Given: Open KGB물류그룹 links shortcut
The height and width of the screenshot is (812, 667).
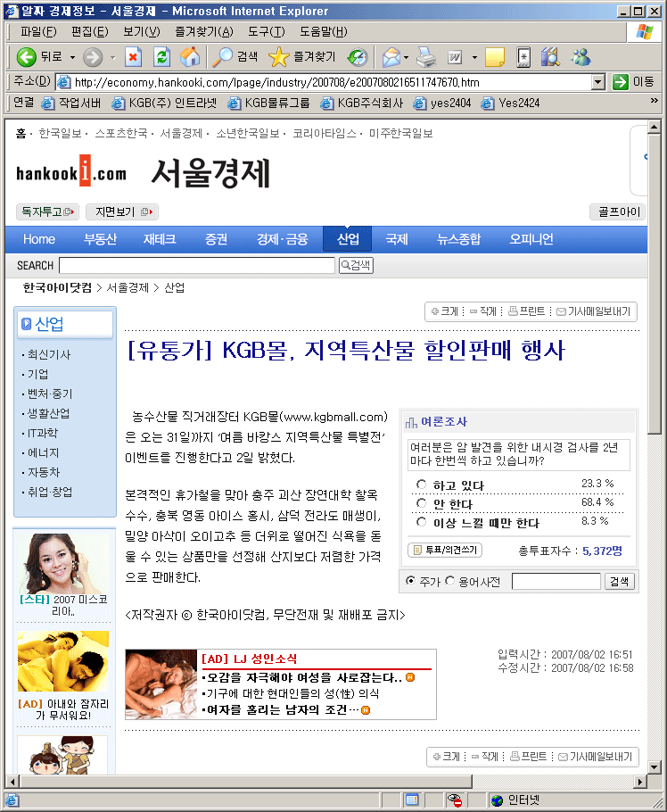Looking at the screenshot, I should coord(268,103).
